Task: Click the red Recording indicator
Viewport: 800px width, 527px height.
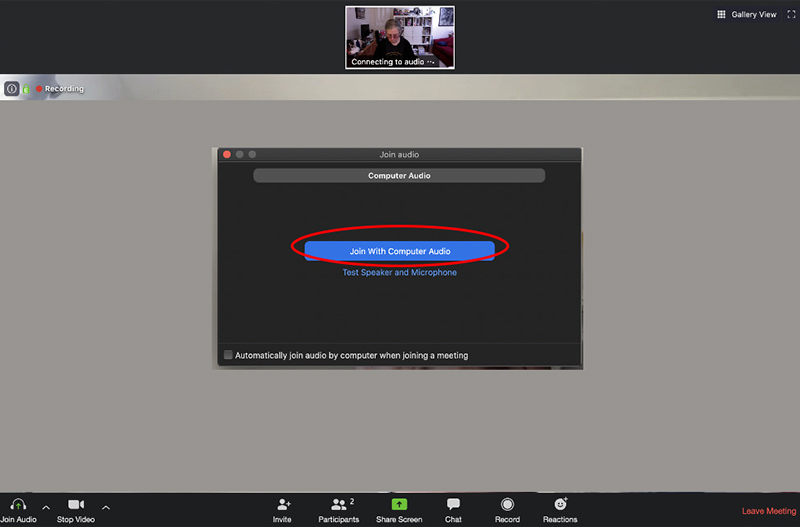Action: (60, 89)
